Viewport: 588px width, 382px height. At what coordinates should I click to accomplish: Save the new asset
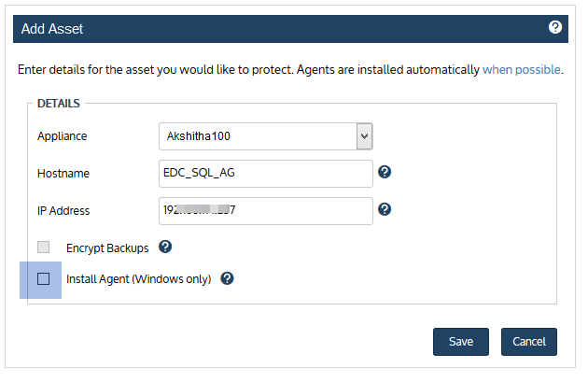461,342
